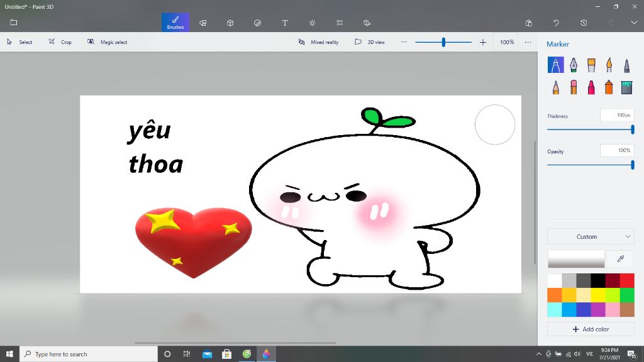
Task: Pick the brown color swatch
Action: click(627, 309)
